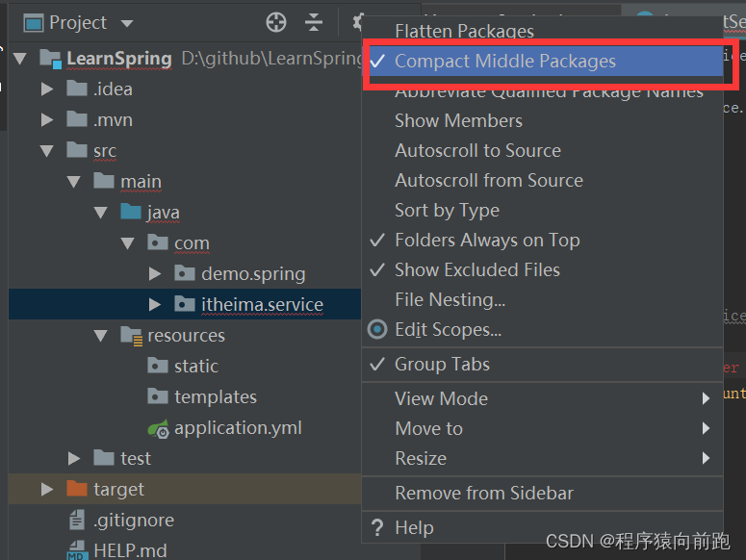Enable Autoscroll to Source
The image size is (746, 560).
543,151
